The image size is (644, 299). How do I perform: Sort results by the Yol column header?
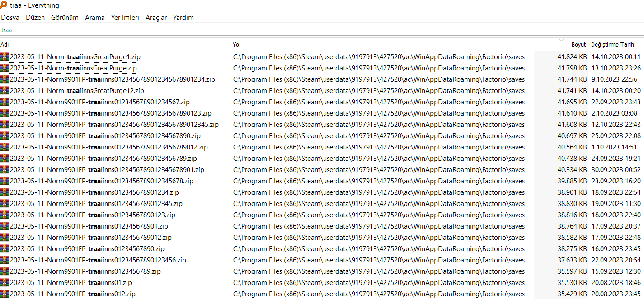click(382, 45)
